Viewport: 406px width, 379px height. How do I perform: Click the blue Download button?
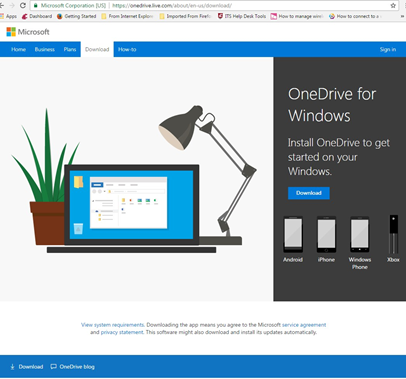(x=309, y=193)
